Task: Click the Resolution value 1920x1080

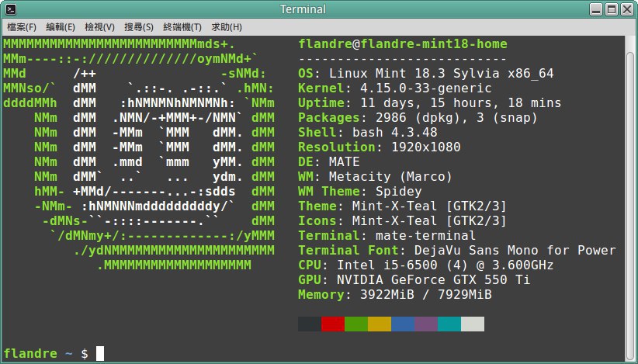Action: point(425,147)
